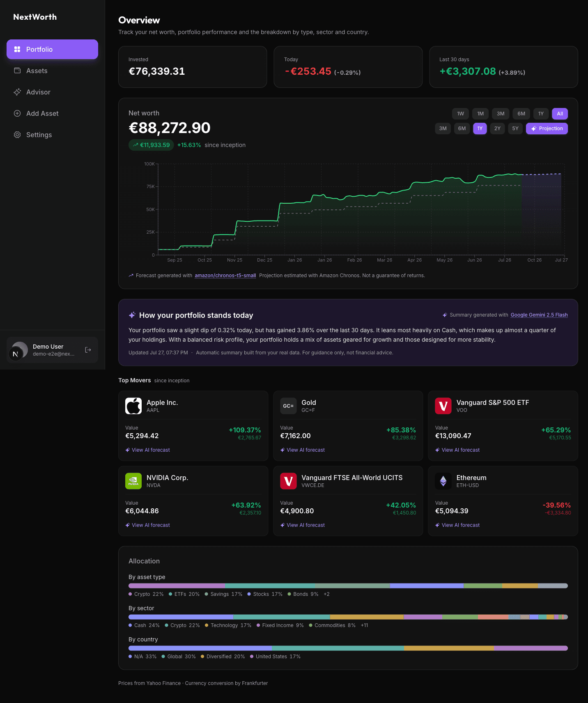Click the Cash 24% sector legend dot
The image size is (588, 703).
click(x=130, y=625)
